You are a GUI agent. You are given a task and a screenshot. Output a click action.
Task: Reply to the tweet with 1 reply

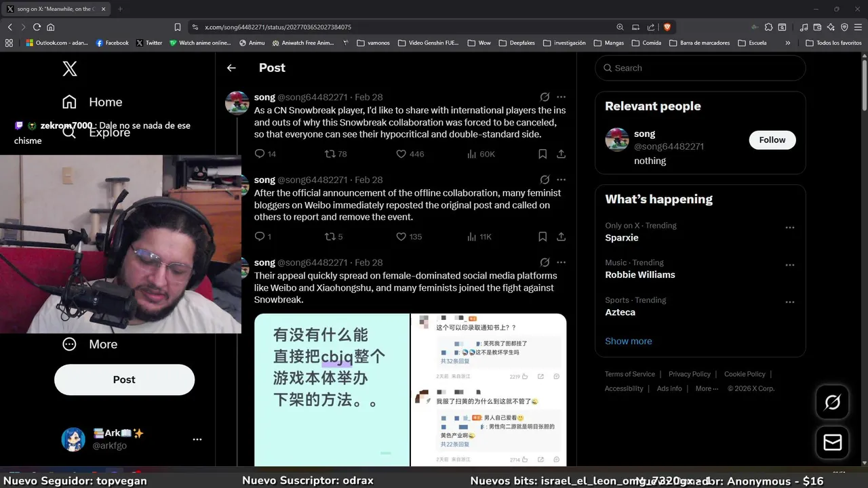[x=262, y=237]
